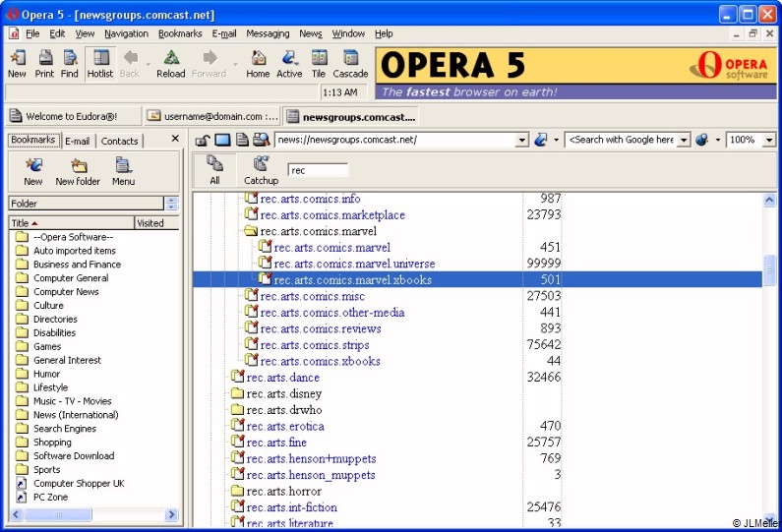
Task: Click the New bookmark icon in the hotlist
Action: coord(33,171)
